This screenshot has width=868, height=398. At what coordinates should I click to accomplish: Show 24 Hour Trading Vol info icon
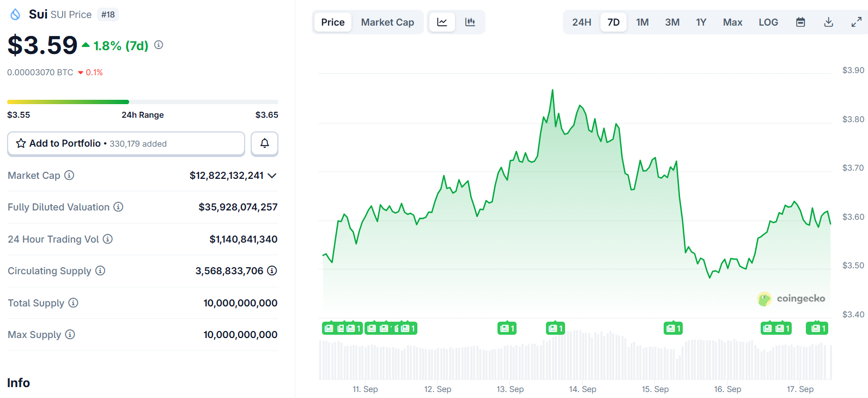pos(108,239)
